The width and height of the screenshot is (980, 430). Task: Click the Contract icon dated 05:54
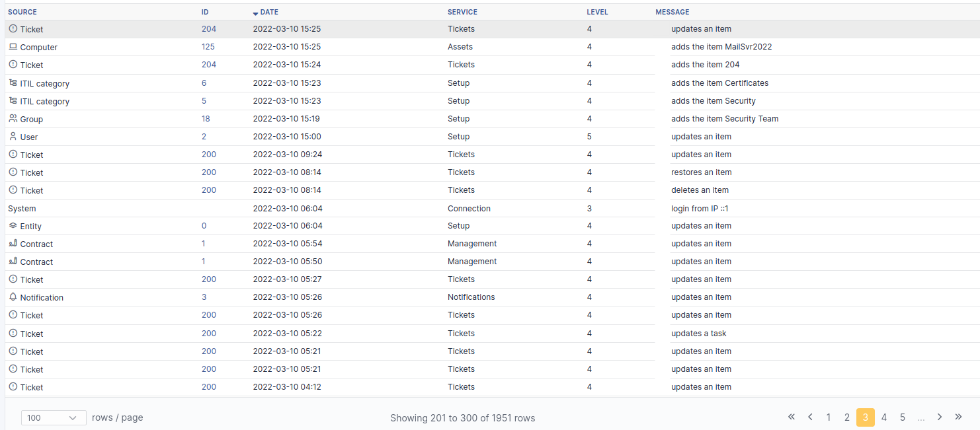[x=13, y=244]
